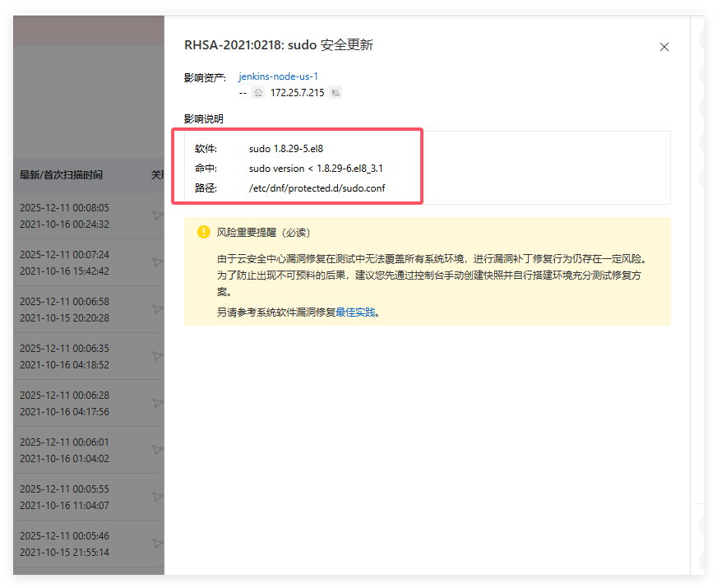Expand the row scanned 2025-12-11 00:05:46

pyautogui.click(x=157, y=544)
